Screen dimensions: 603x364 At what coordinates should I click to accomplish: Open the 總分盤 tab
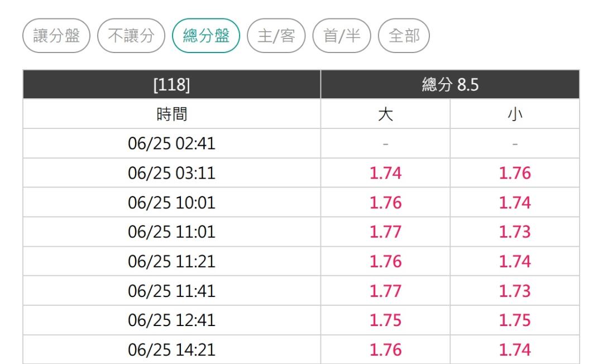tap(206, 36)
